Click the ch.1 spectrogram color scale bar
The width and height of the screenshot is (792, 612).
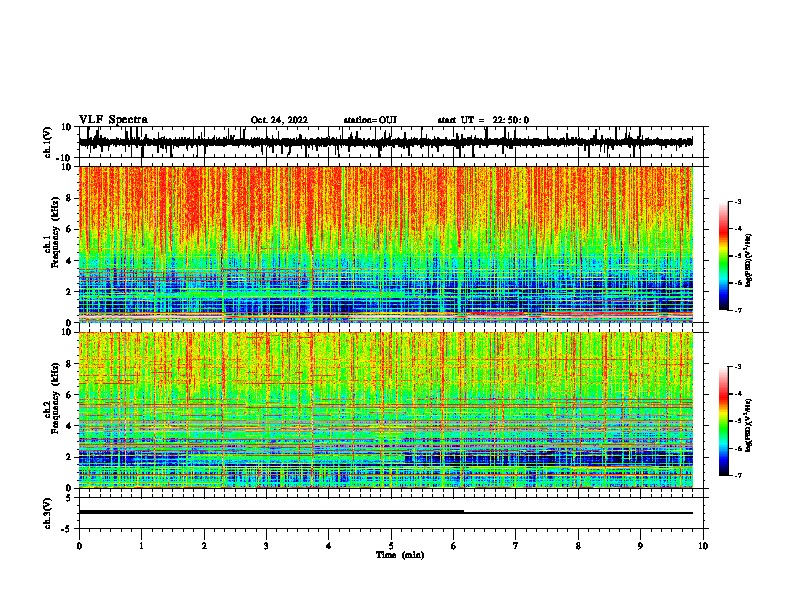tap(723, 256)
